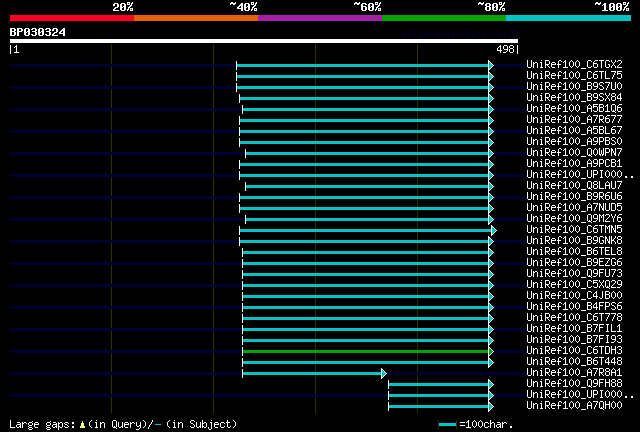Image resolution: width=640 pixels, height=432 pixels.
Task: Select the UniRef100_B9EZG6 label
Action: (574, 263)
